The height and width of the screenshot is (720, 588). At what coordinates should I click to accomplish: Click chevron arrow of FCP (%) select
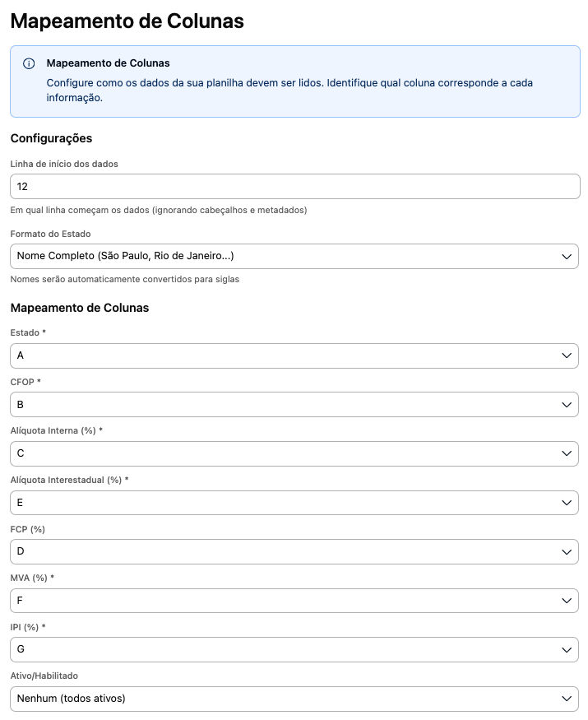pyautogui.click(x=567, y=552)
